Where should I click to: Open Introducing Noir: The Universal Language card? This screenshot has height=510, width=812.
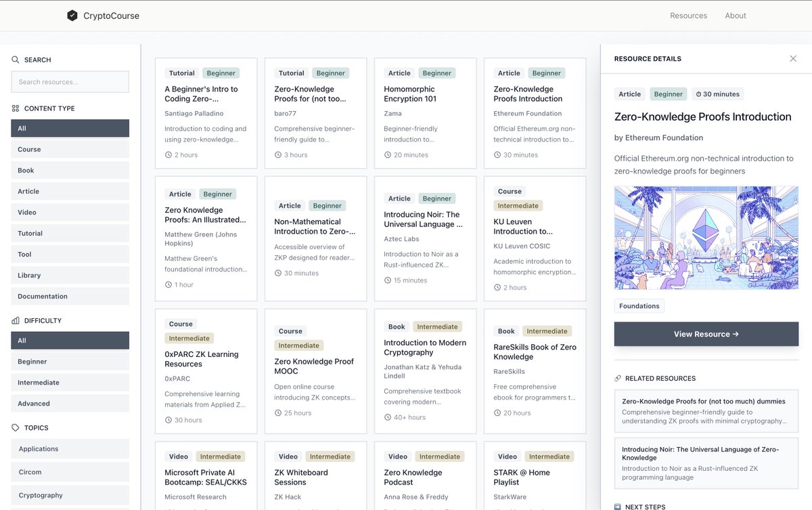425,238
